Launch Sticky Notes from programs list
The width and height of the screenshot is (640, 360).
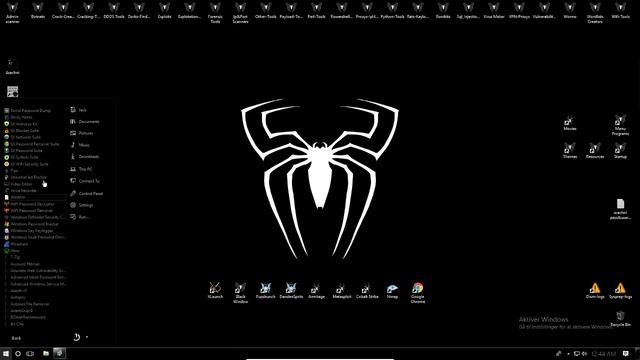tap(18, 117)
